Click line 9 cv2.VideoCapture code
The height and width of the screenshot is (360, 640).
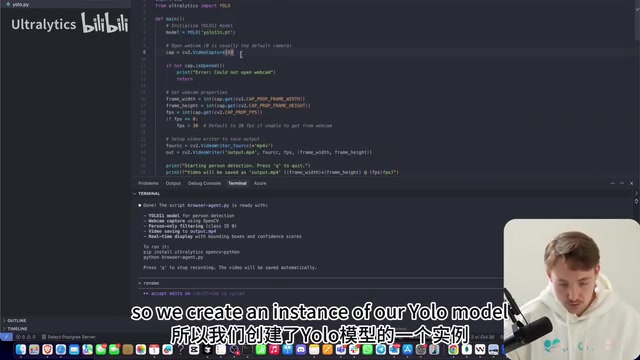(x=200, y=52)
